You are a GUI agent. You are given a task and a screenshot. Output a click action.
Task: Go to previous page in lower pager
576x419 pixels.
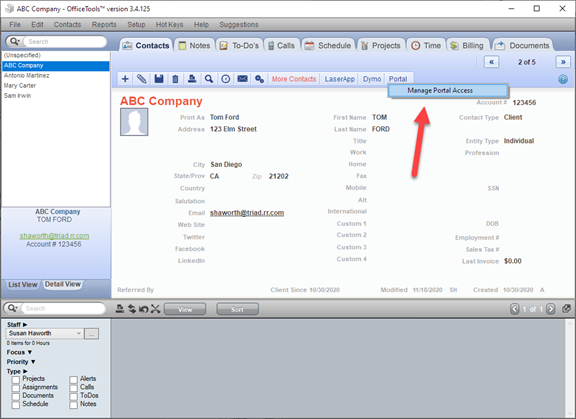(x=515, y=309)
